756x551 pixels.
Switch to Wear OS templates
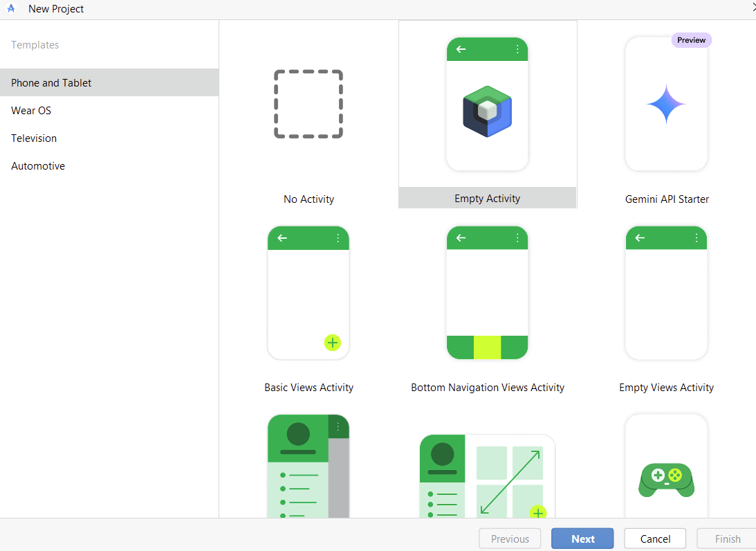click(31, 111)
